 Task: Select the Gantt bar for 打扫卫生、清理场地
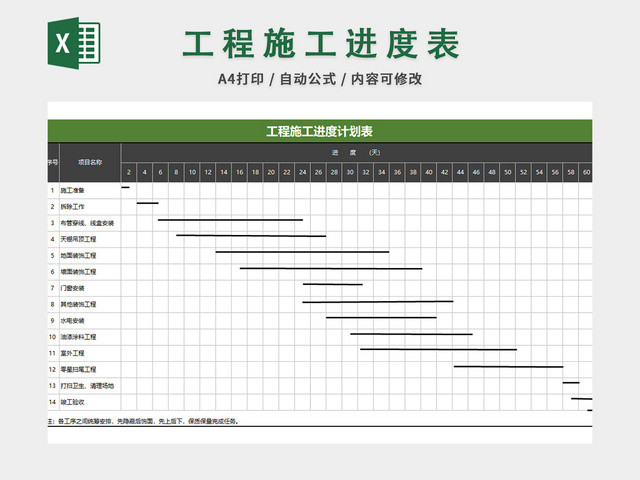pos(571,382)
